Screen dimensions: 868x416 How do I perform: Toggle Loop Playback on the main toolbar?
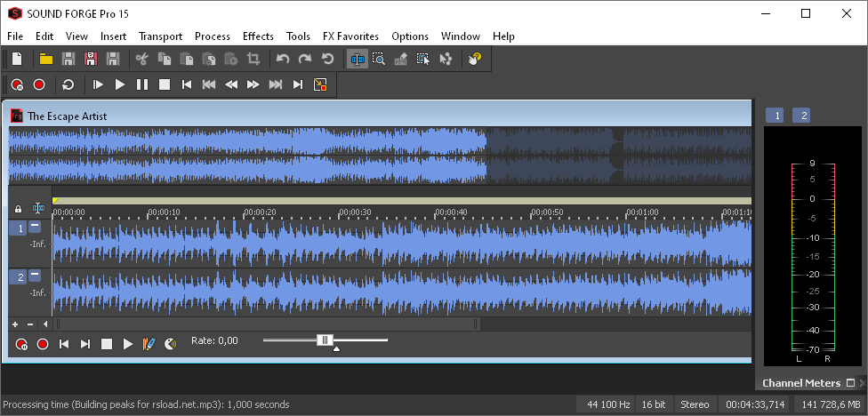pyautogui.click(x=68, y=84)
